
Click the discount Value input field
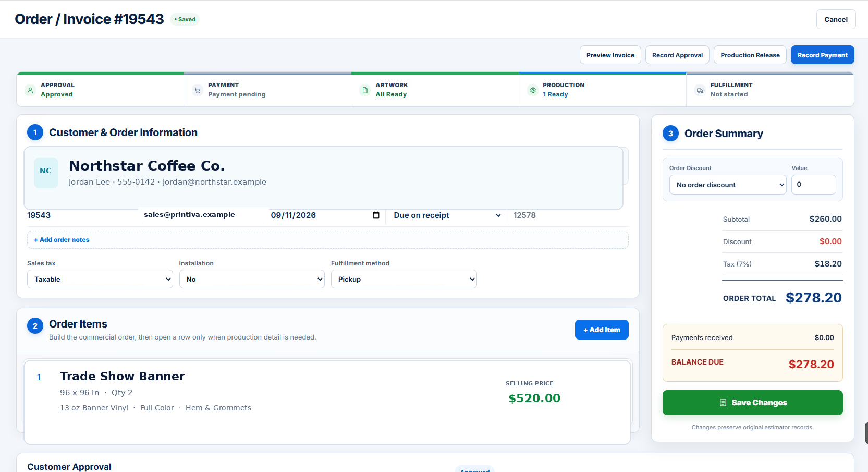[x=813, y=185]
